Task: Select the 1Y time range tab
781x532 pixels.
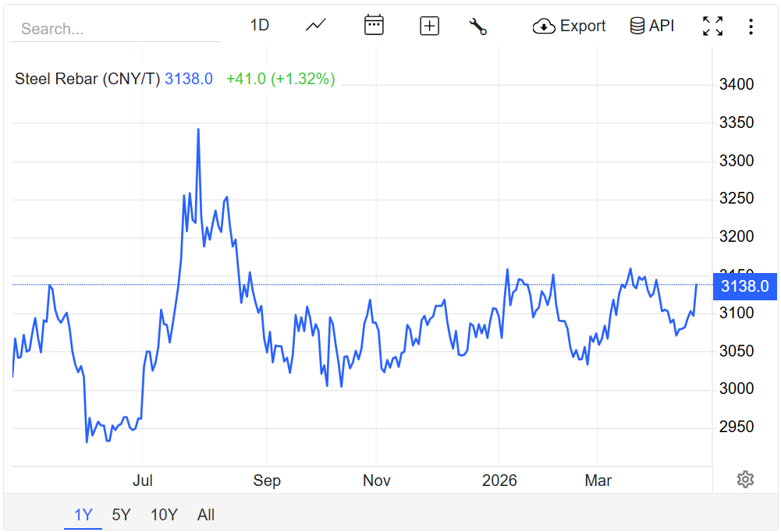Action: (83, 515)
